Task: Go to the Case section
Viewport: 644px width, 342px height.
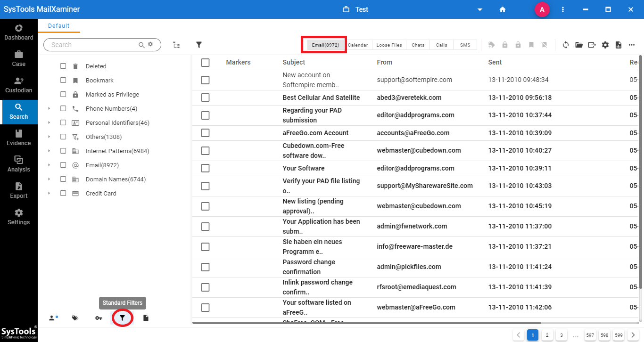Action: [x=19, y=59]
